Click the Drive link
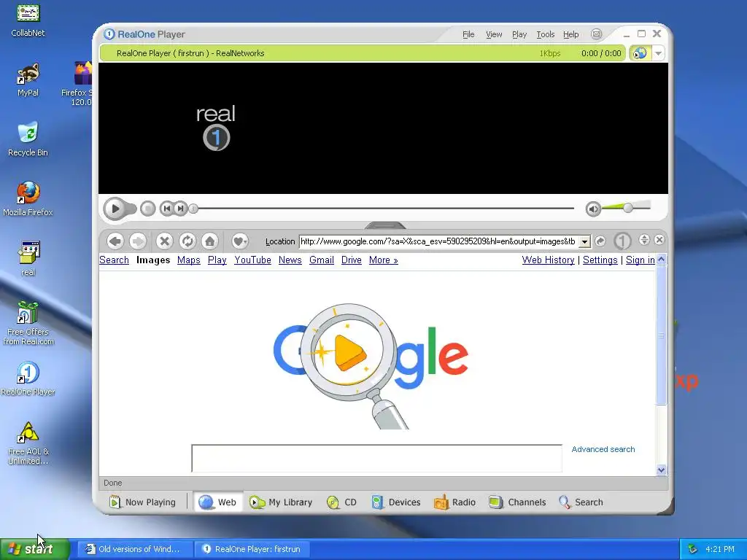Image resolution: width=747 pixels, height=560 pixels. [352, 260]
